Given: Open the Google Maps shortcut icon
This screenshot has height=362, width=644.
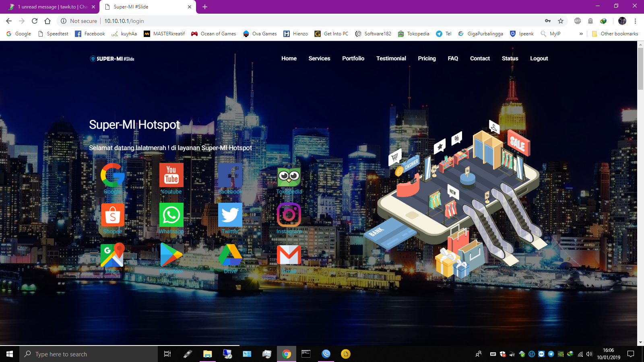Looking at the screenshot, I should (113, 255).
